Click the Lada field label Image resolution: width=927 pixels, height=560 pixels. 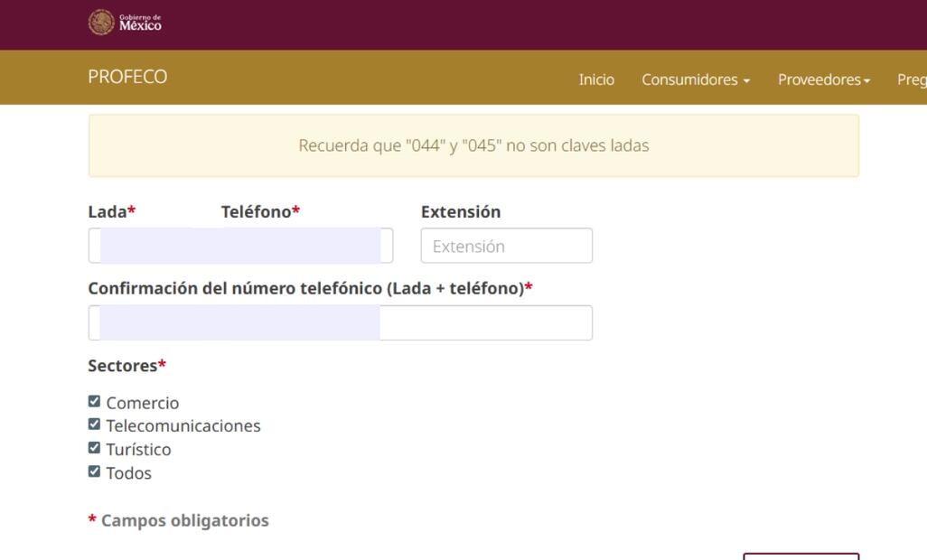click(108, 211)
